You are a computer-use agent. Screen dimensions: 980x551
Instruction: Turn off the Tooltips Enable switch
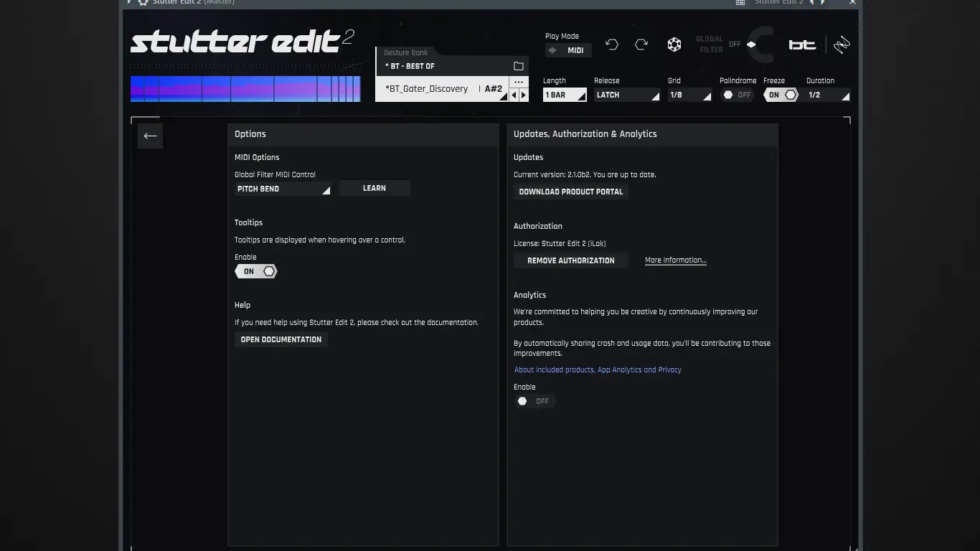256,271
